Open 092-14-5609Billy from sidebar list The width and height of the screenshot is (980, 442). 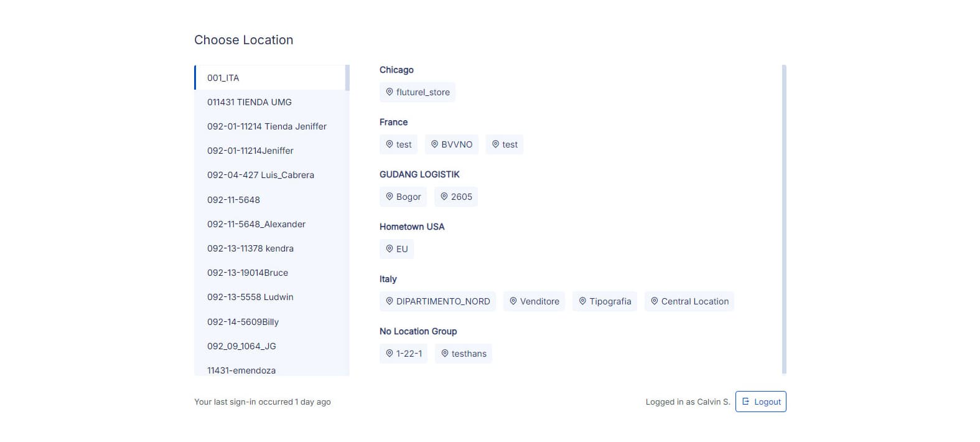tap(270, 322)
